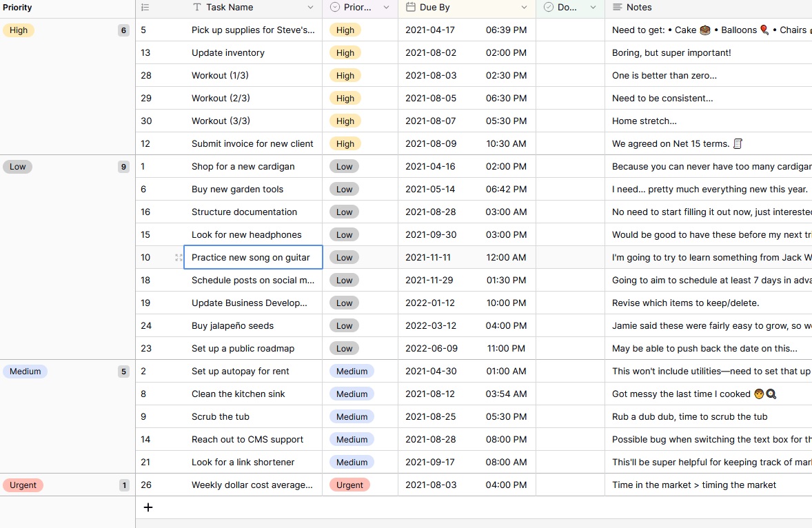Image resolution: width=812 pixels, height=528 pixels.
Task: Tick Done cell for Buy jalapeño seeds
Action: pyautogui.click(x=570, y=325)
